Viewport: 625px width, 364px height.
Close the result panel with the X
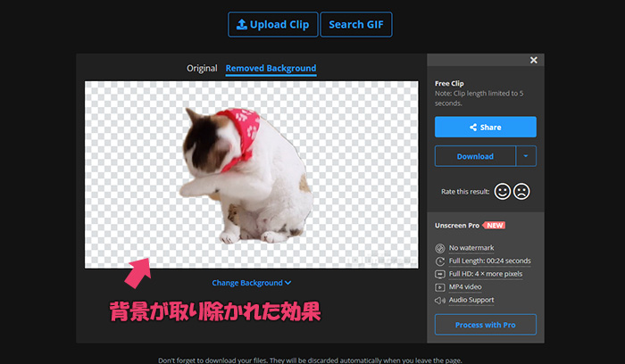pos(534,60)
